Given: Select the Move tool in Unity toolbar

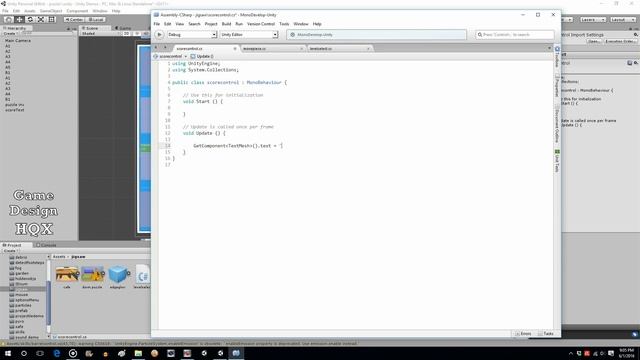Looking at the screenshot, I should tap(19, 20).
